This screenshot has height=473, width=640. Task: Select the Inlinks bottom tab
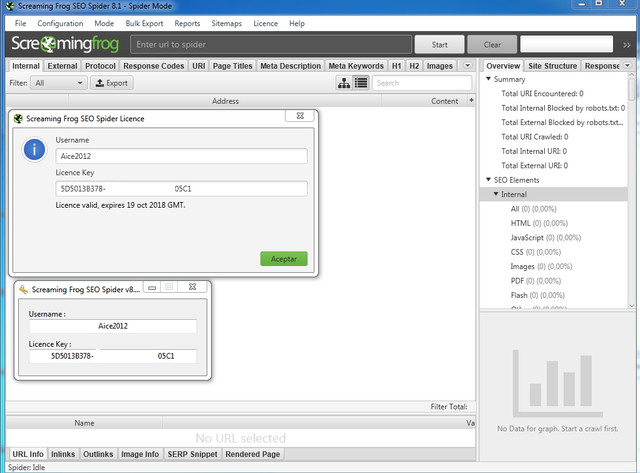pyautogui.click(x=63, y=454)
